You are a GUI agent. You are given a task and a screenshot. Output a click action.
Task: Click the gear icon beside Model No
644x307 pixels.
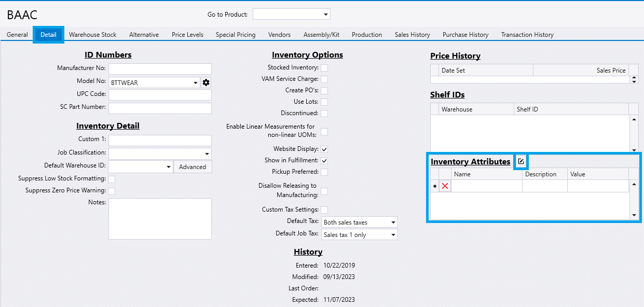click(x=206, y=82)
